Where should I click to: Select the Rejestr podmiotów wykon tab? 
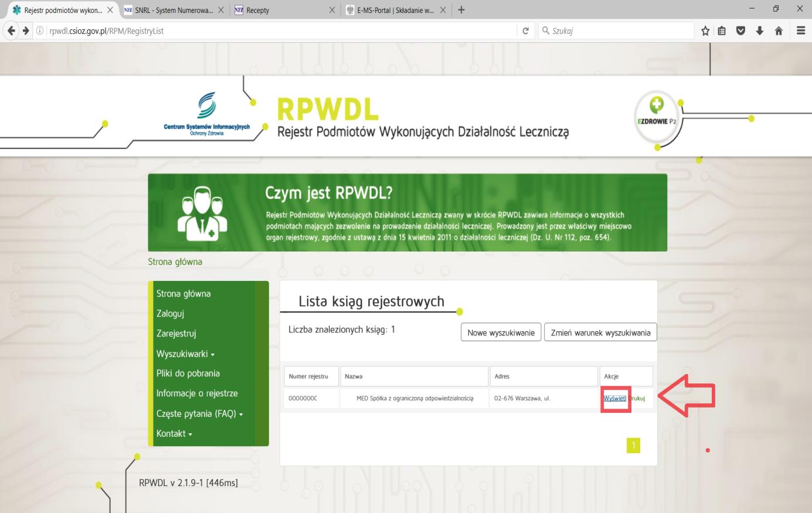pos(63,10)
